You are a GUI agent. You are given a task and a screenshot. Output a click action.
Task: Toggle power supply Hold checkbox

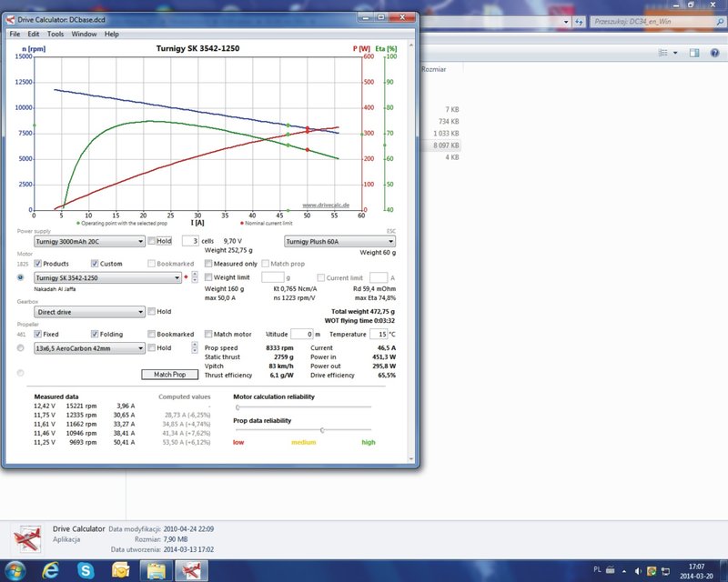tap(151, 241)
